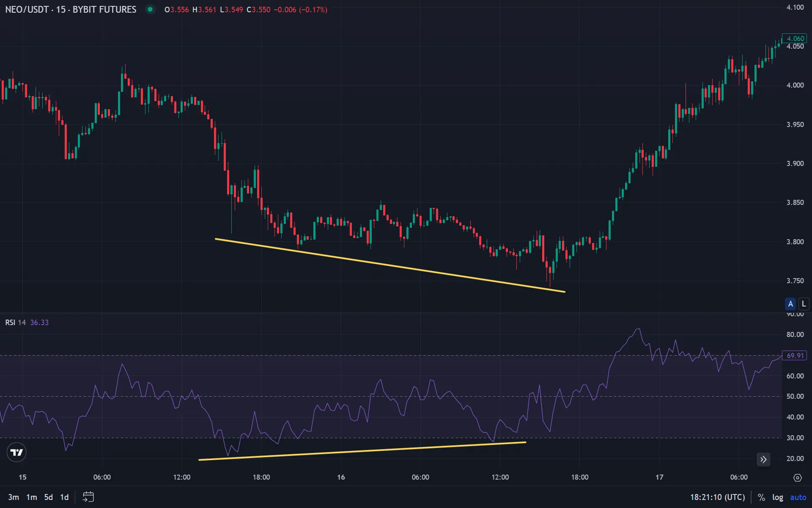This screenshot has height=508, width=812.
Task: Click the 4.060 current price label
Action: (795, 39)
